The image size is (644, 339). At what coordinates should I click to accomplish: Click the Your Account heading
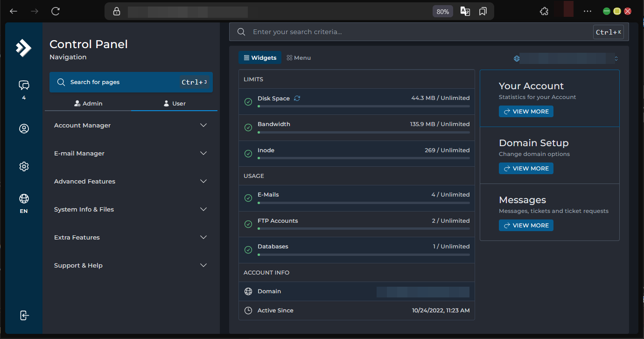point(531,86)
